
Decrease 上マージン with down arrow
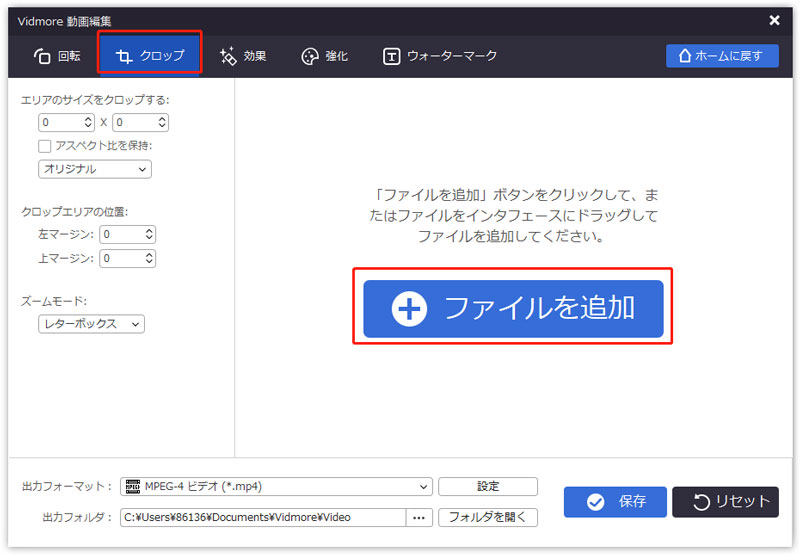click(149, 262)
